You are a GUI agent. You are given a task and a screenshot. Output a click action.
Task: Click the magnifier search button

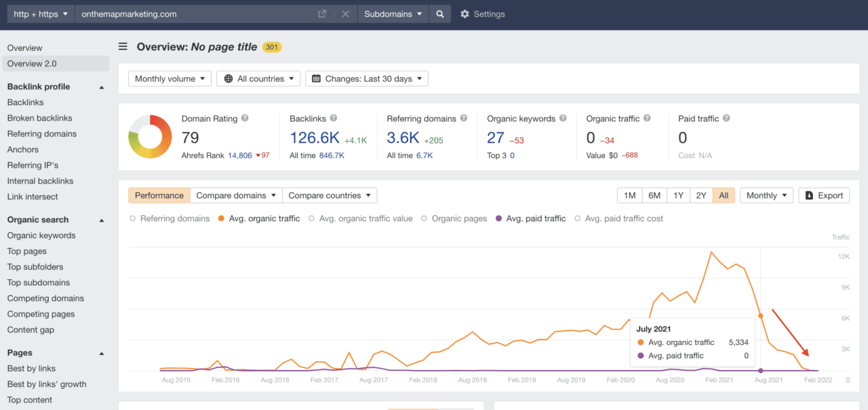440,14
